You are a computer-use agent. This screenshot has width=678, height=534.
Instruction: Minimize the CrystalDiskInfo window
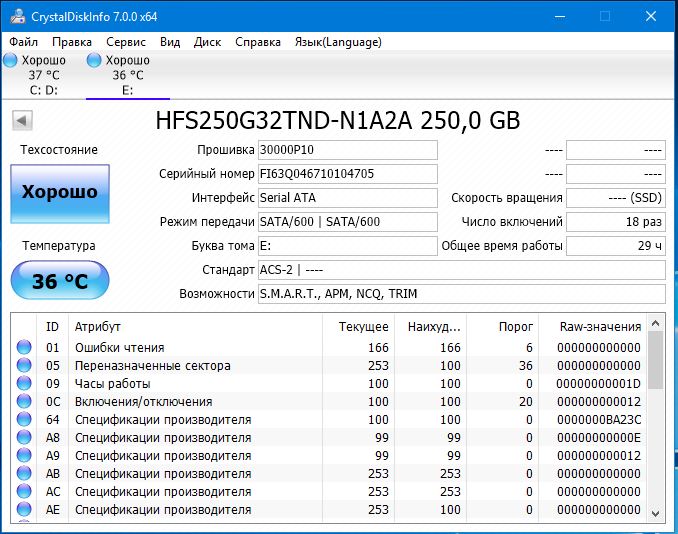click(x=560, y=16)
